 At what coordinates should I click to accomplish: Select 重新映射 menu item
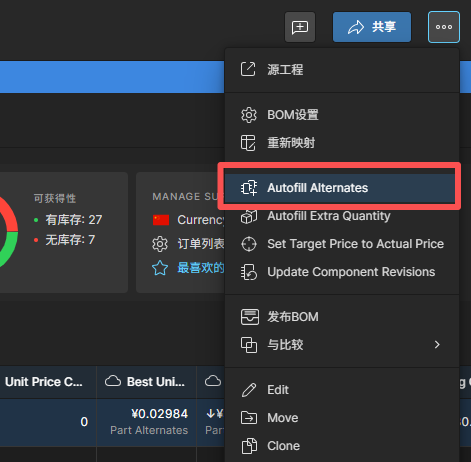342,143
